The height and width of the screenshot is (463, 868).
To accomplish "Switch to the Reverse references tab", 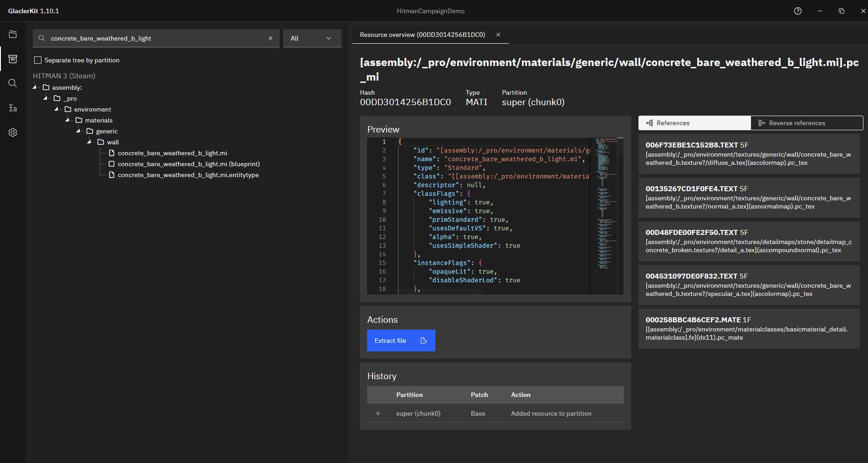I will pos(807,123).
